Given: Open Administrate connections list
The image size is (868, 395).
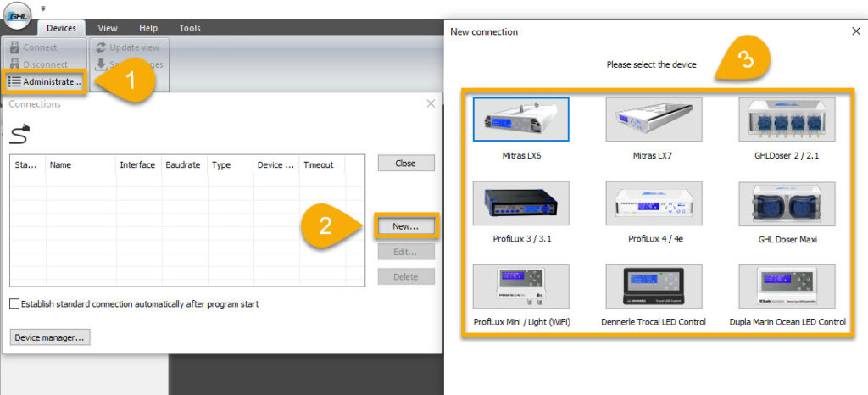Looking at the screenshot, I should point(46,82).
